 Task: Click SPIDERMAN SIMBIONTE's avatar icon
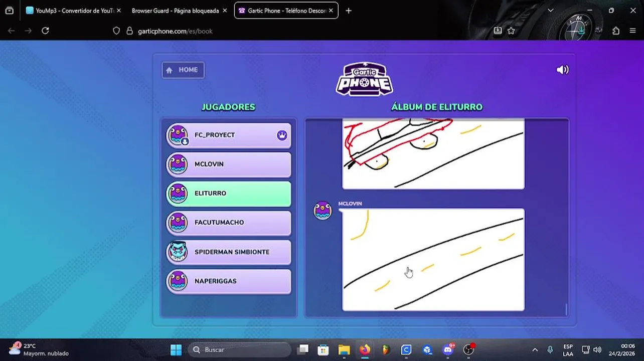tap(178, 252)
